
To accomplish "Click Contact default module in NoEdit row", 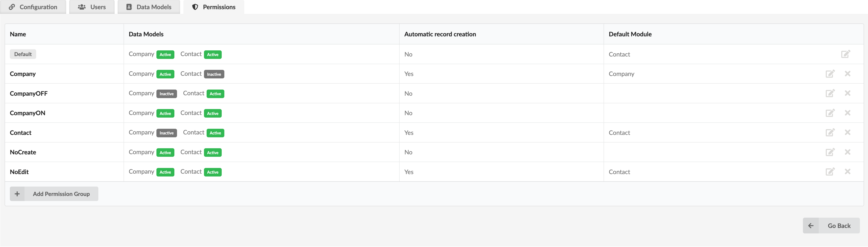I will [x=619, y=172].
